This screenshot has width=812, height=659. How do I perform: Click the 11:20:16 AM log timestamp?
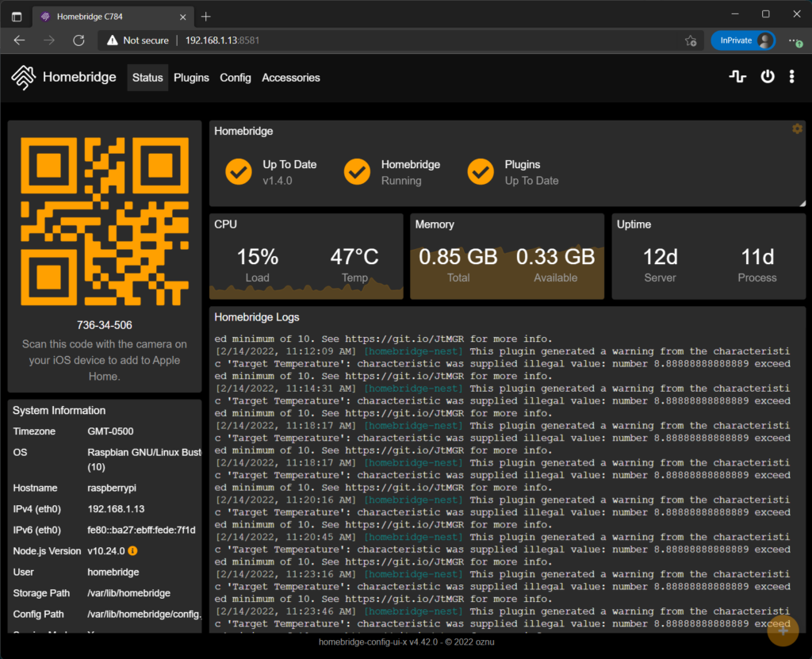point(285,500)
